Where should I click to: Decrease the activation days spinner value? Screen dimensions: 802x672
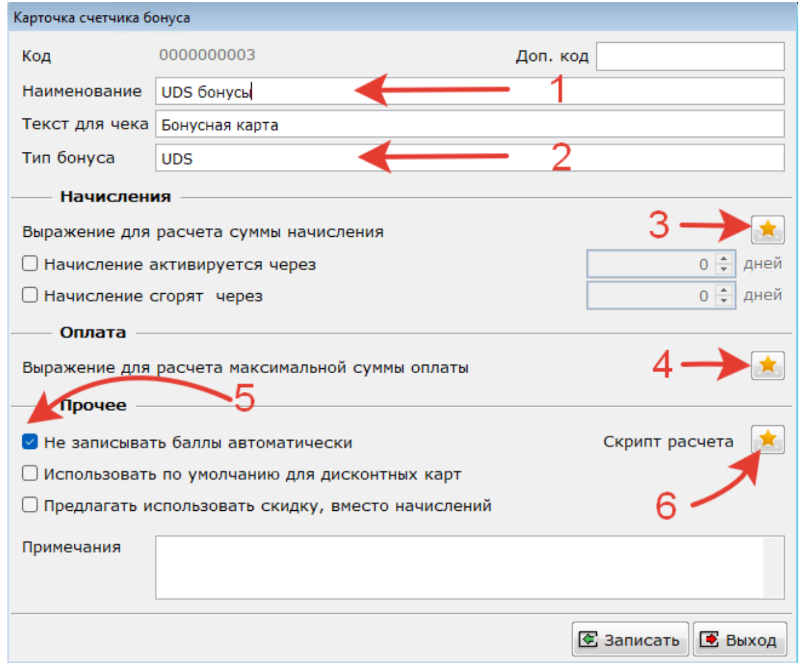pos(724,270)
